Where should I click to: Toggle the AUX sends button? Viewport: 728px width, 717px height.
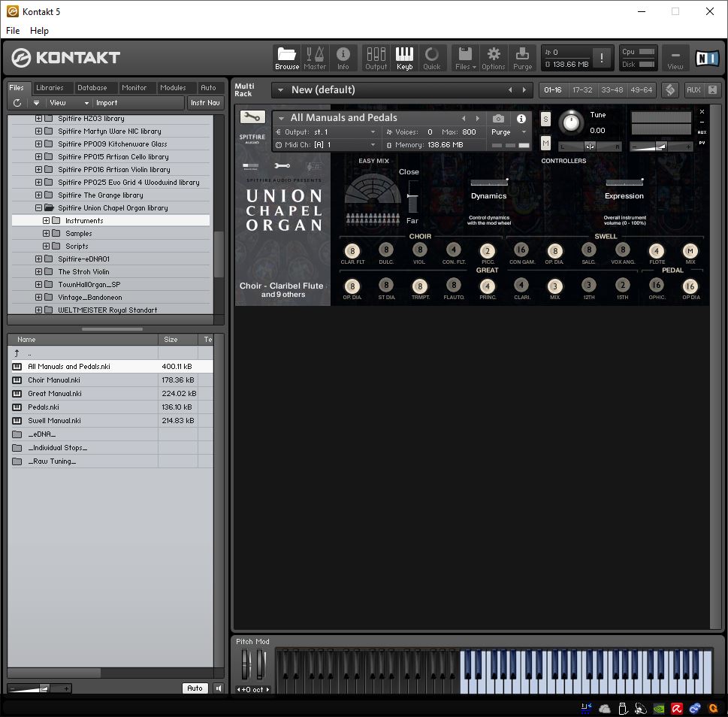(x=693, y=89)
